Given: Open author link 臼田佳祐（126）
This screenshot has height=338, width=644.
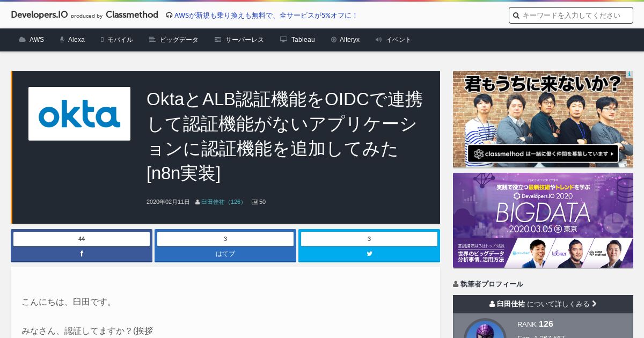Looking at the screenshot, I should (223, 202).
